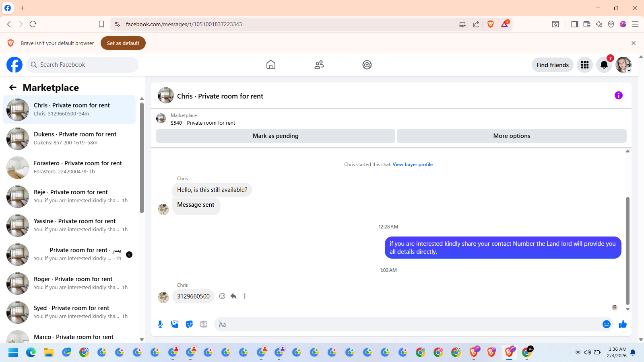Bookmark this page
644x362 pixels.
101,24
